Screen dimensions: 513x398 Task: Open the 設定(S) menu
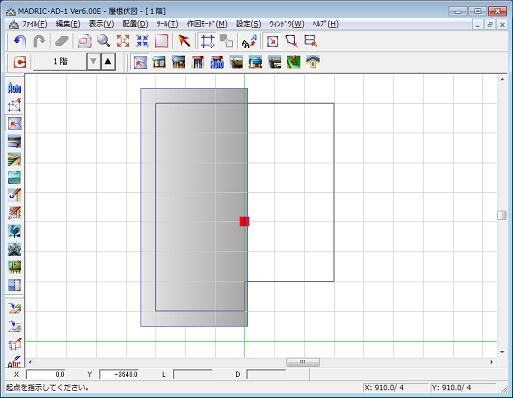pyautogui.click(x=248, y=24)
